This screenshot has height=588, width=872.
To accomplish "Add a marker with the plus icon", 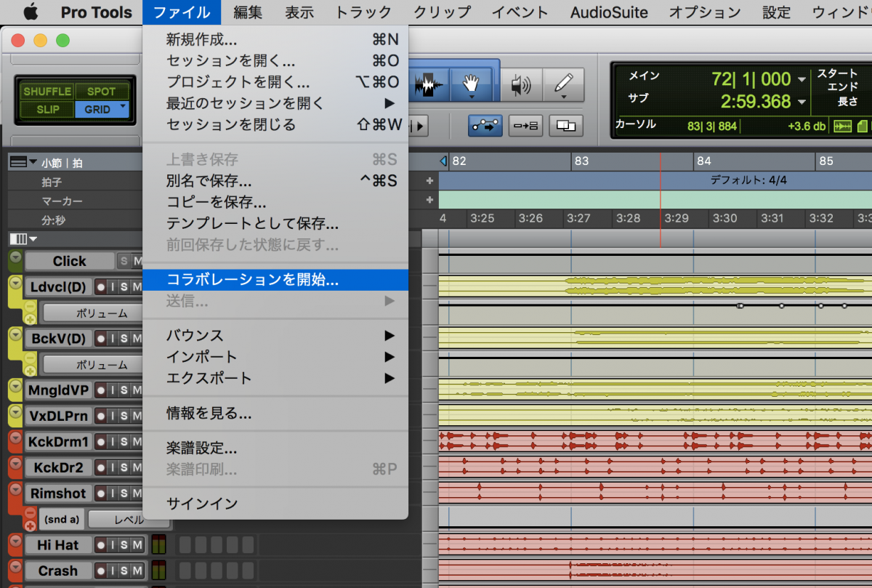I will tap(429, 199).
